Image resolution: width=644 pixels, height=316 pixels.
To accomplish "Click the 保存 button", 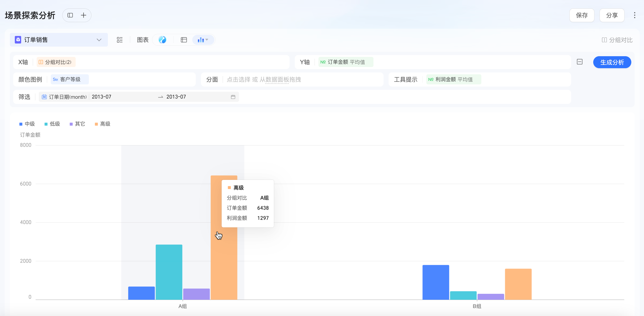I will point(581,15).
